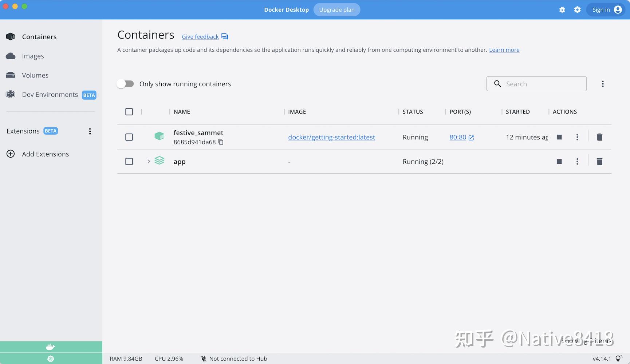Check the festive_sammet container checkbox
The height and width of the screenshot is (364, 630).
(129, 137)
